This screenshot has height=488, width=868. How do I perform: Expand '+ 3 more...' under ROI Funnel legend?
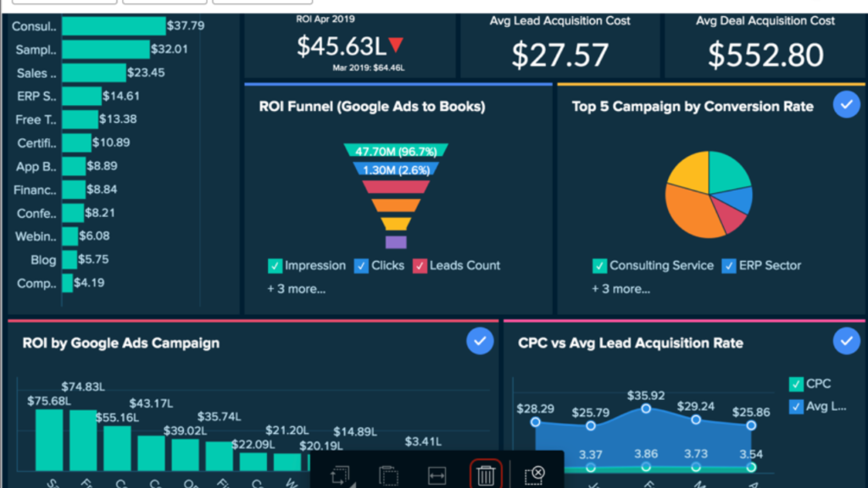[296, 289]
